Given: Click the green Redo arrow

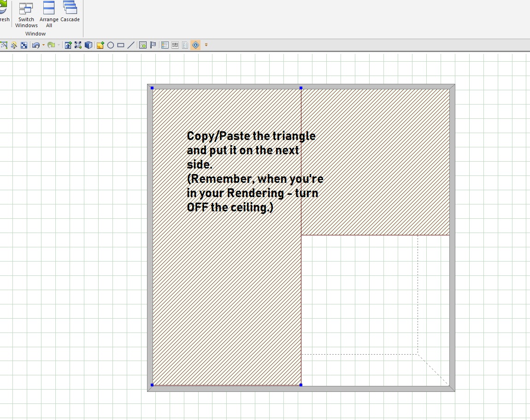Looking at the screenshot, I should point(51,45).
